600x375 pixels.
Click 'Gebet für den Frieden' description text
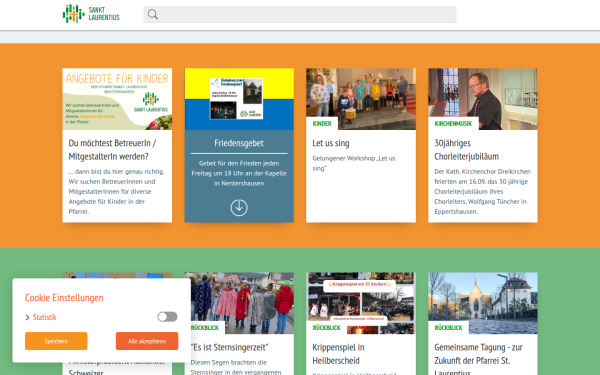239,173
